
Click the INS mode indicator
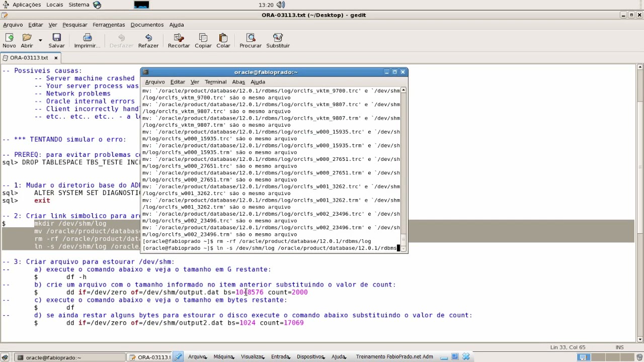click(x=620, y=347)
